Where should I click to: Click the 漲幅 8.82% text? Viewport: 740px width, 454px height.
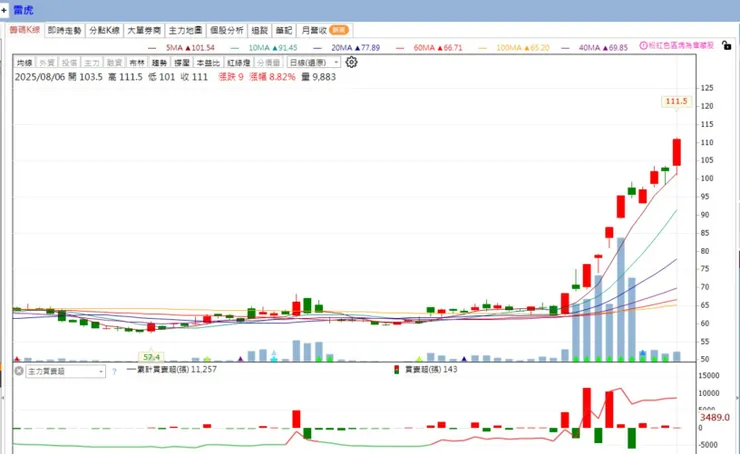(272, 77)
